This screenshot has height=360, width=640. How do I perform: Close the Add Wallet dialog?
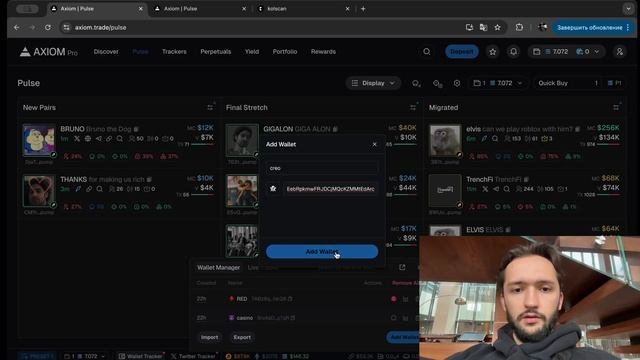[374, 144]
